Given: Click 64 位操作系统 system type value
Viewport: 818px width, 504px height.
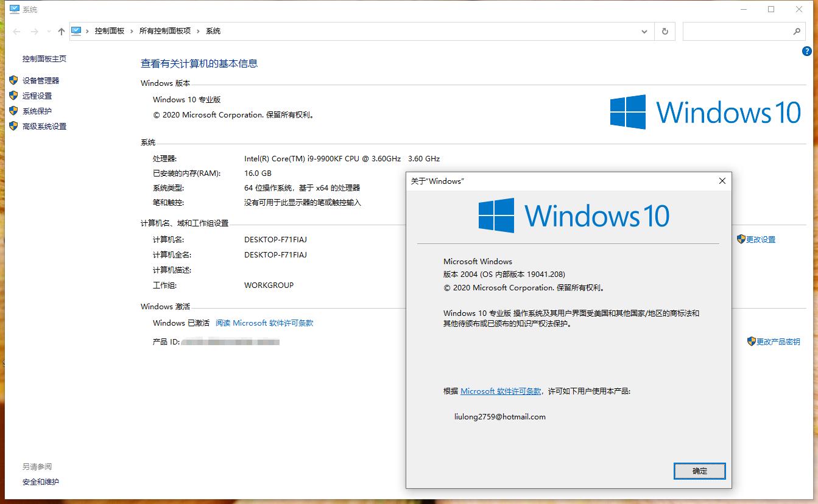Looking at the screenshot, I should click(302, 188).
